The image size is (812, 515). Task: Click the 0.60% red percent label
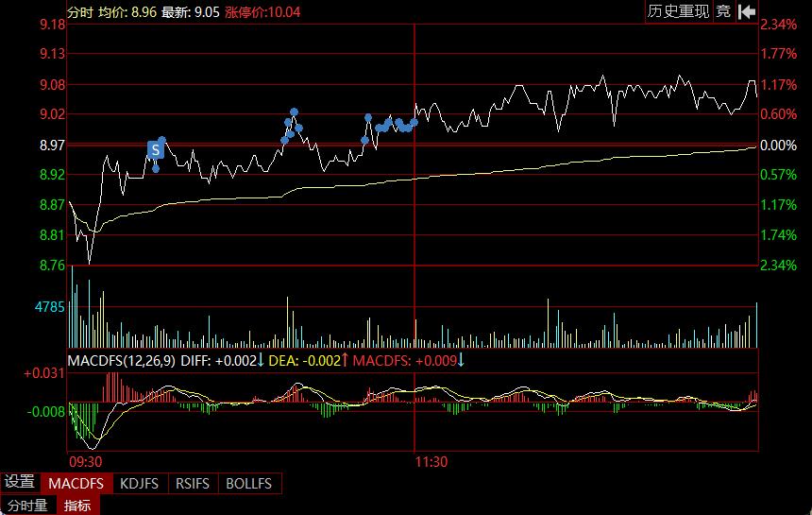point(778,114)
